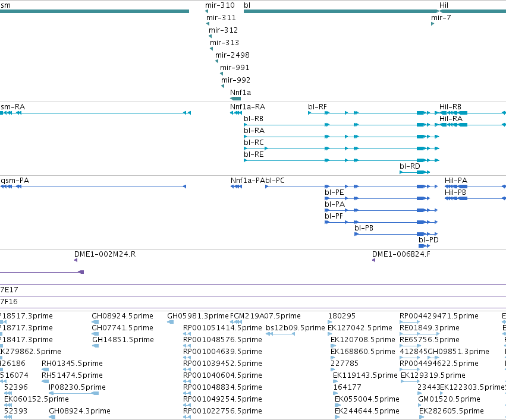The image size is (506, 420).
Task: Click the Hil-RB transcript label
Action: [x=450, y=107]
